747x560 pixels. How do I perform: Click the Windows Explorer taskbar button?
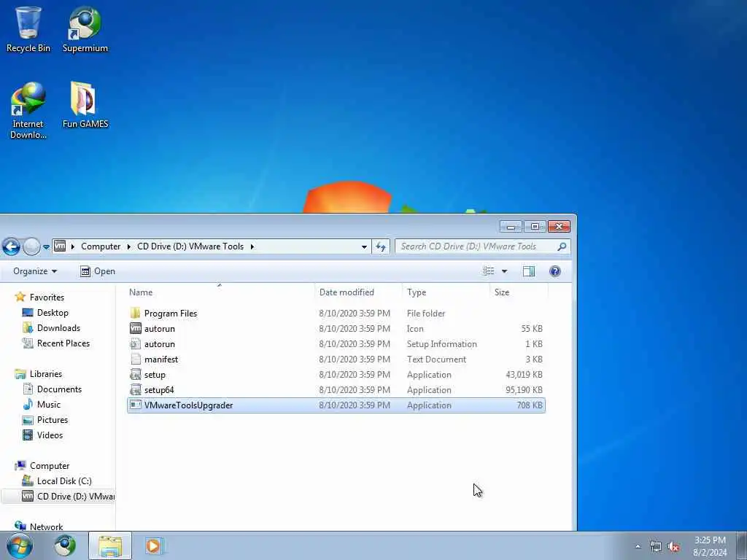coord(110,545)
